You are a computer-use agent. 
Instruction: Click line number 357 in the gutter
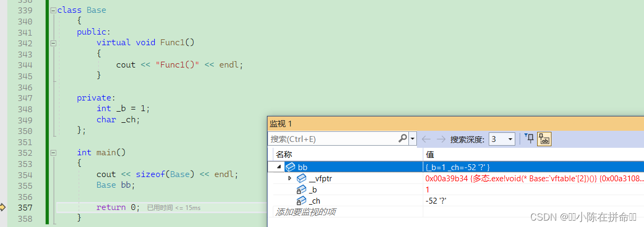click(x=25, y=207)
